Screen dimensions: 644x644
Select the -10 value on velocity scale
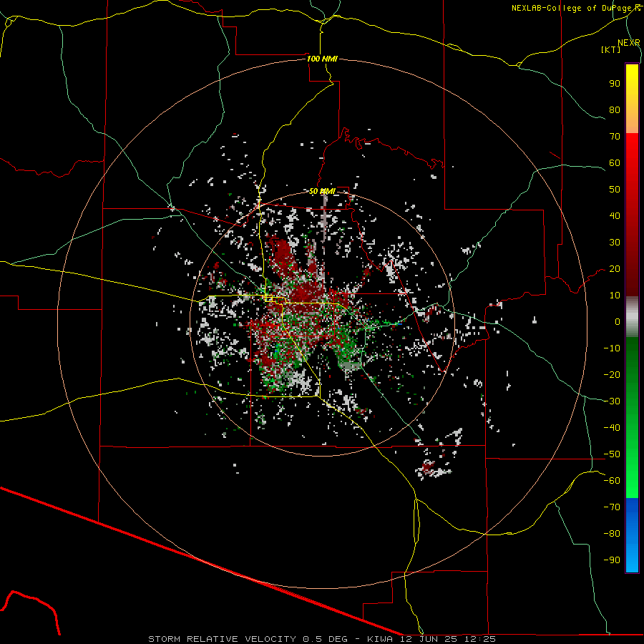tap(612, 348)
